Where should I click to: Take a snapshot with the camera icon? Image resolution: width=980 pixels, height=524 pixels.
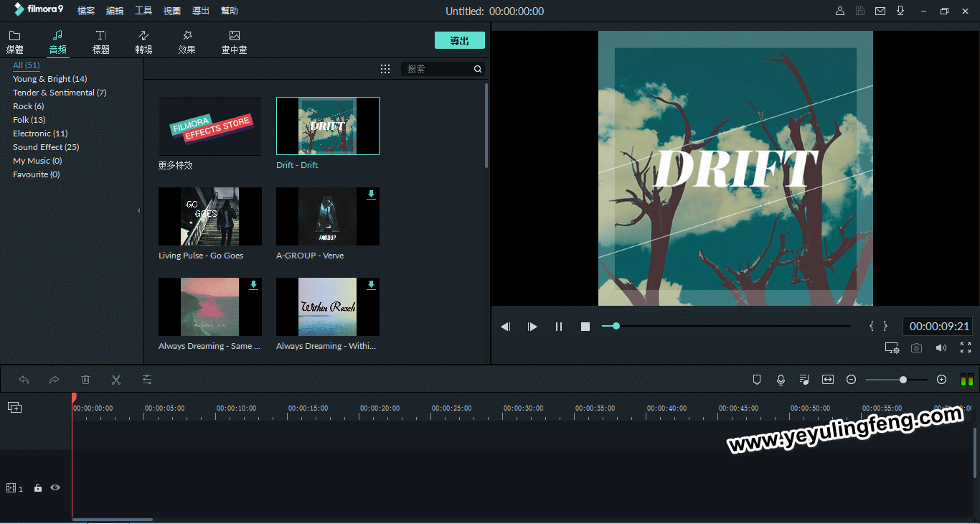(x=916, y=348)
